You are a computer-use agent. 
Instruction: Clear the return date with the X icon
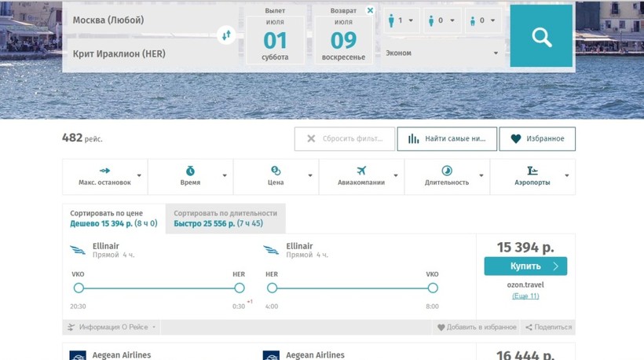coord(370,11)
